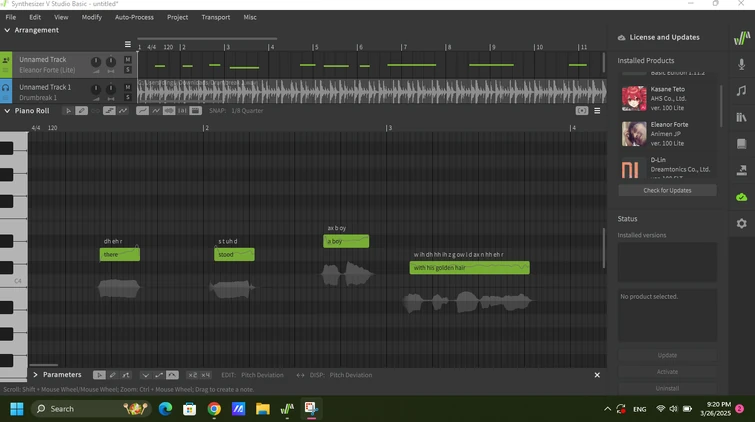The height and width of the screenshot is (422, 755).
Task: Click the x4 zoom button in Parameters
Action: click(206, 375)
